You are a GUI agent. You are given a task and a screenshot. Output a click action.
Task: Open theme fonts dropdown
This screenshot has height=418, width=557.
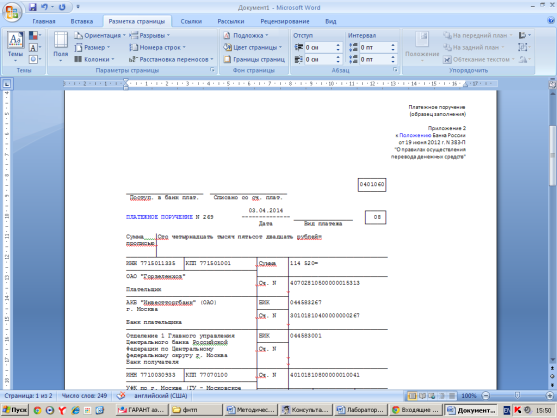coord(35,47)
